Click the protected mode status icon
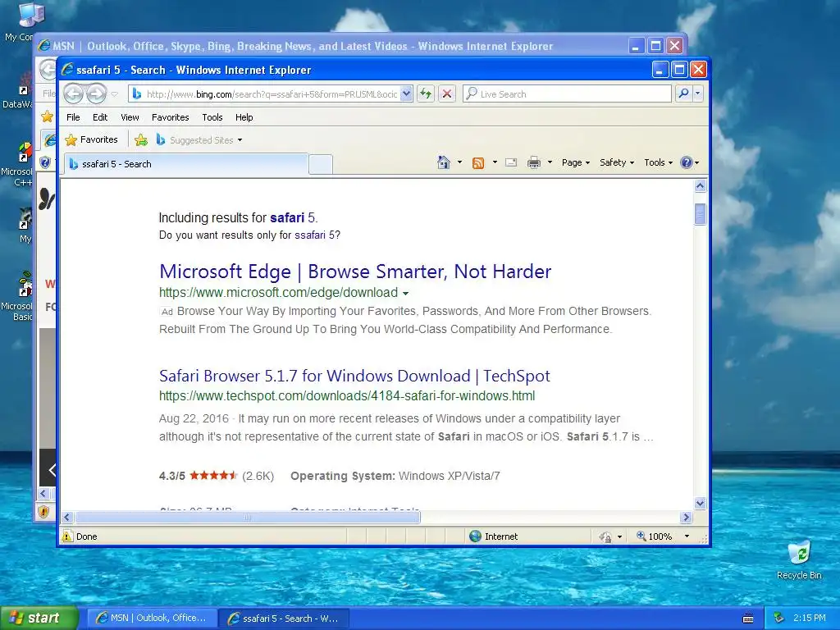 pos(605,536)
